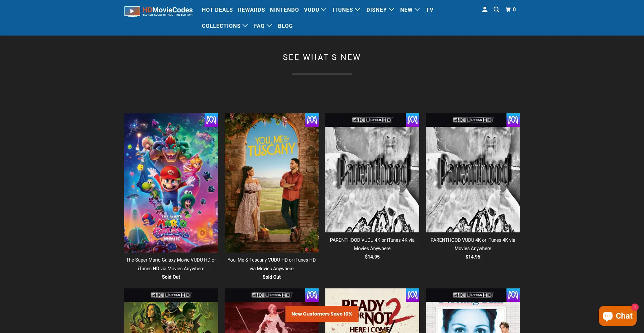The image size is (644, 333).
Task: Click the HDMovieCodes logo
Action: [159, 11]
